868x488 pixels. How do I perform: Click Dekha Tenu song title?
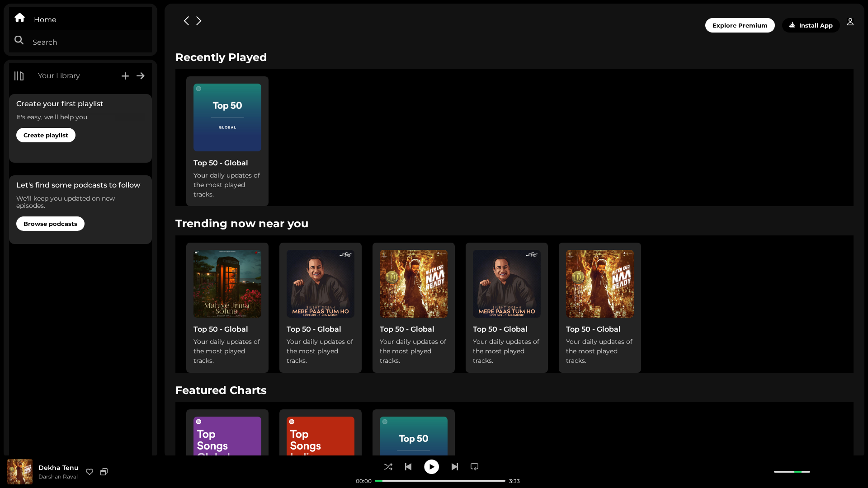pyautogui.click(x=58, y=468)
